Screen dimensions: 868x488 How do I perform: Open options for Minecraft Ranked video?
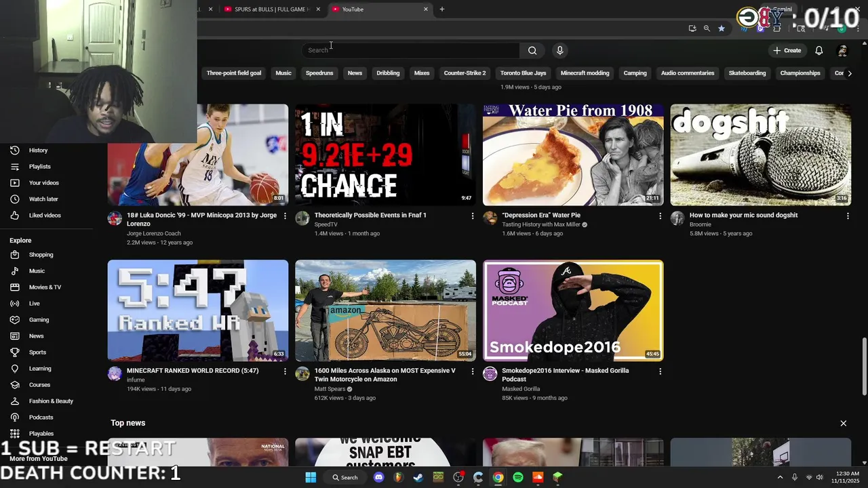(285, 371)
